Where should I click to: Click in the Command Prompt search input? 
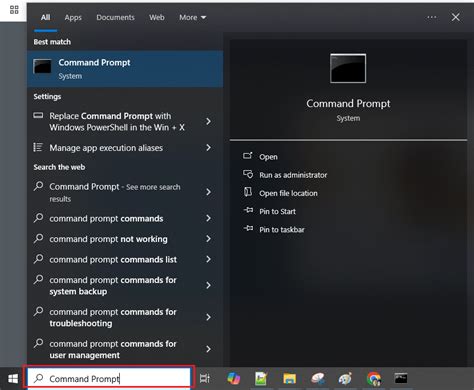point(108,378)
